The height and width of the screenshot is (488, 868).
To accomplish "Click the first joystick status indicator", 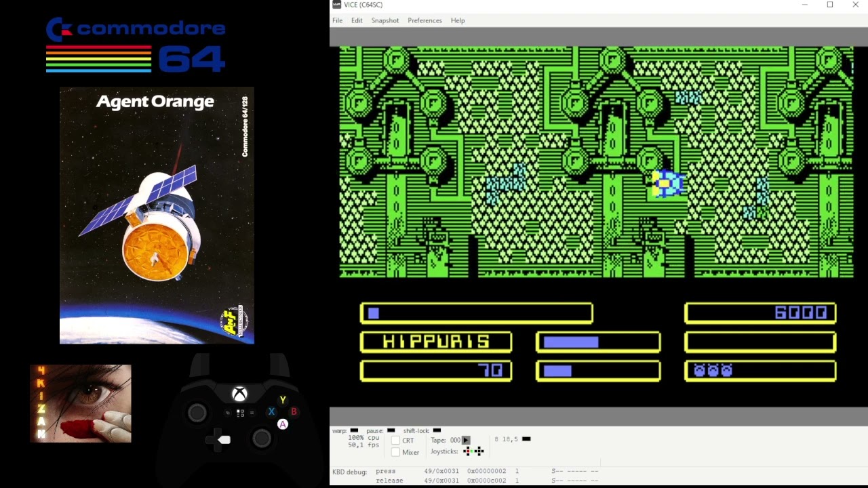I will pos(467,451).
